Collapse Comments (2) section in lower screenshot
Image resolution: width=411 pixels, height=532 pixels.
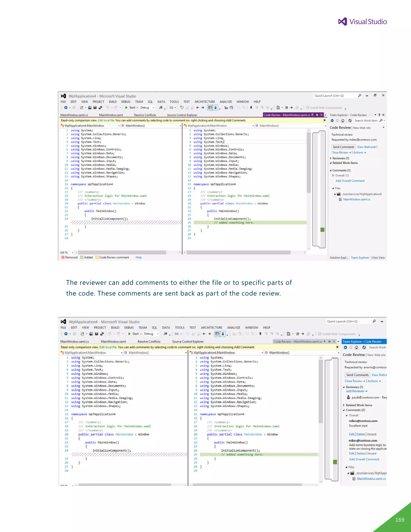pyautogui.click(x=344, y=410)
